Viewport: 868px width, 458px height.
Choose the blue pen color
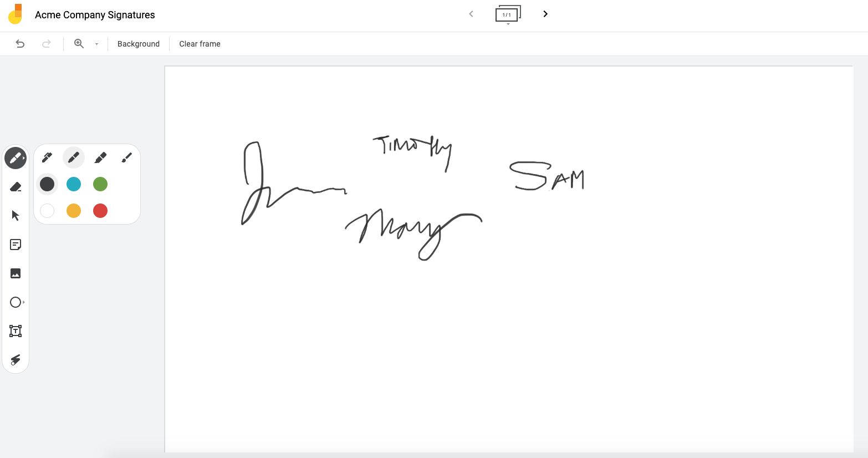pyautogui.click(x=74, y=184)
